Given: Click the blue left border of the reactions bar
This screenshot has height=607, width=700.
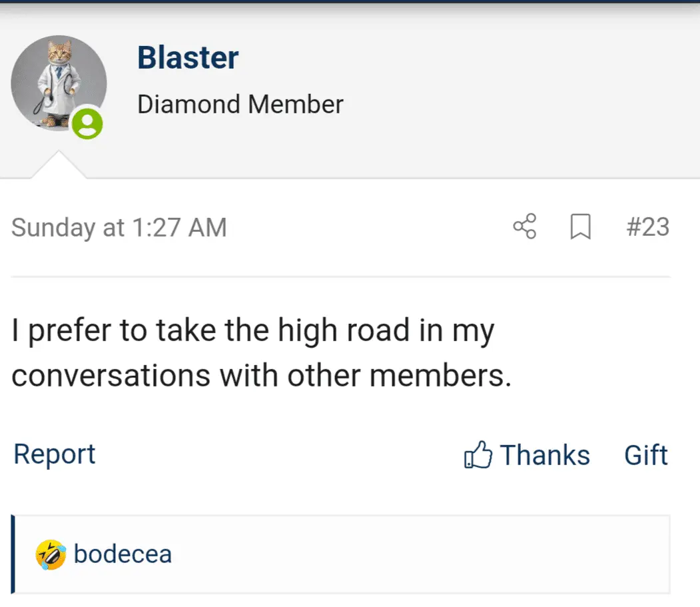Looking at the screenshot, I should click(x=13, y=554).
